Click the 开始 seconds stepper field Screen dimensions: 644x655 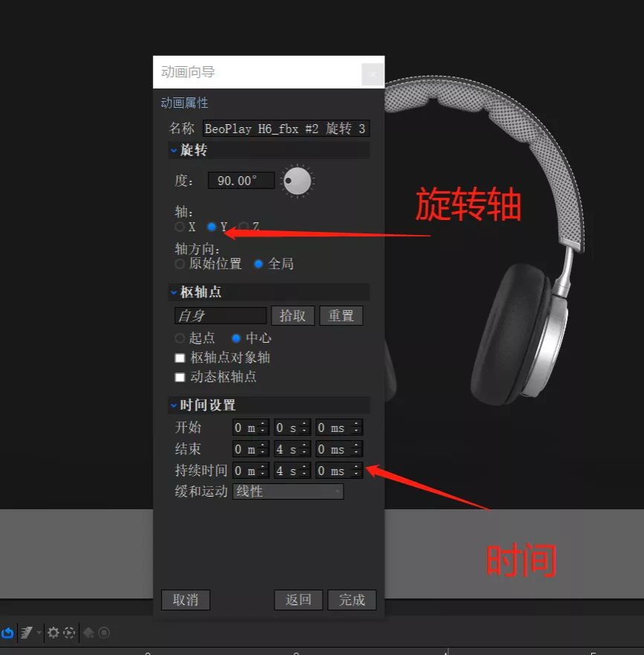[x=292, y=427]
